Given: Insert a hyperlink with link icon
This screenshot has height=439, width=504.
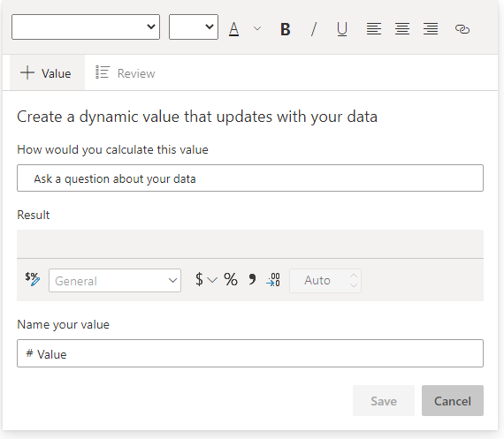Looking at the screenshot, I should [462, 29].
